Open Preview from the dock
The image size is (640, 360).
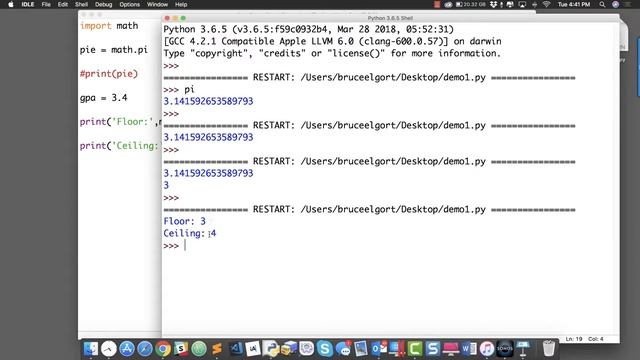click(361, 349)
